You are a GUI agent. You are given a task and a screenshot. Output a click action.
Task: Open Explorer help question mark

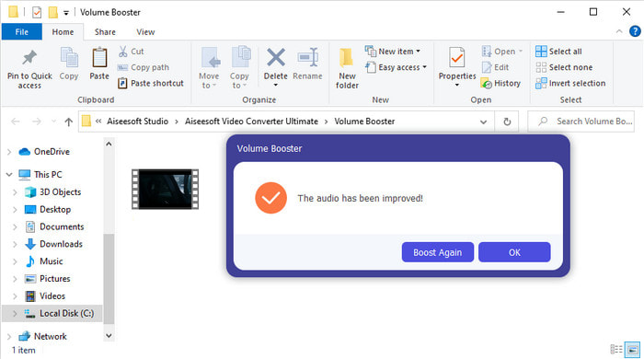pyautogui.click(x=635, y=31)
